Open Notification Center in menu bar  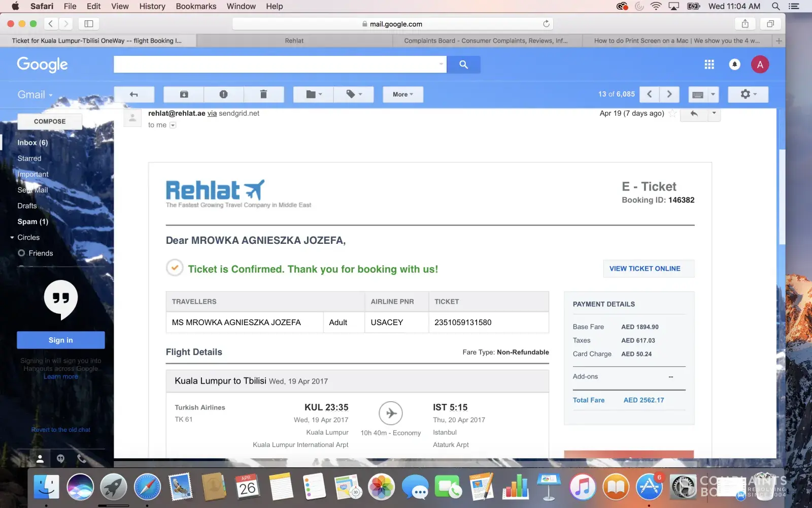(794, 6)
